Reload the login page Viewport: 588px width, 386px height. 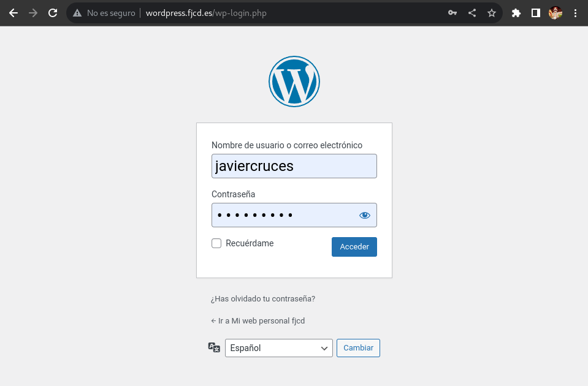tap(53, 13)
